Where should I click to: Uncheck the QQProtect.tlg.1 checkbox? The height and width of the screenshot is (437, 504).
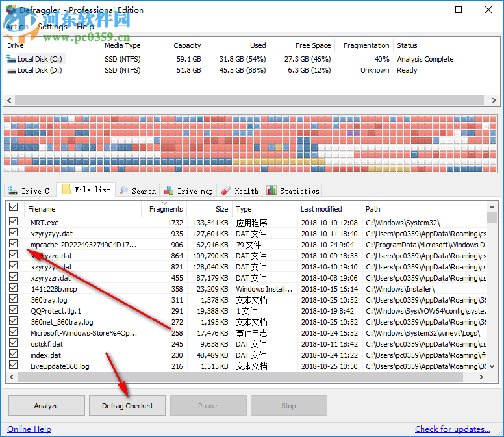13,310
